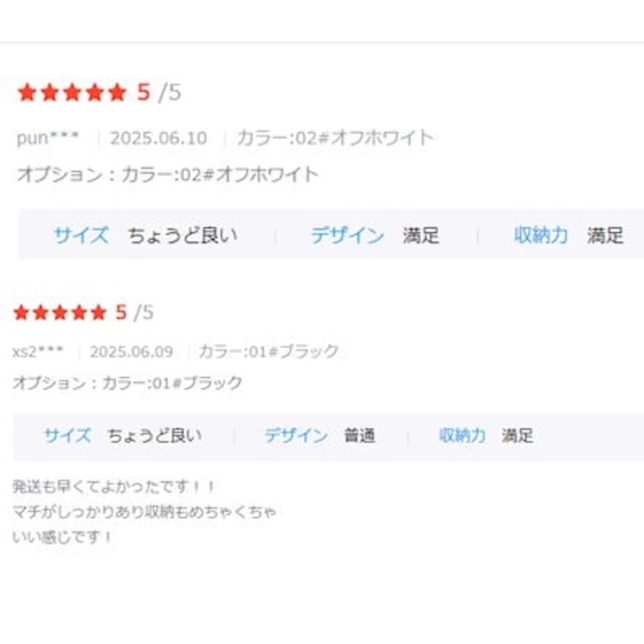
Task: Click the review date 2025.06.10
Action: [158, 138]
